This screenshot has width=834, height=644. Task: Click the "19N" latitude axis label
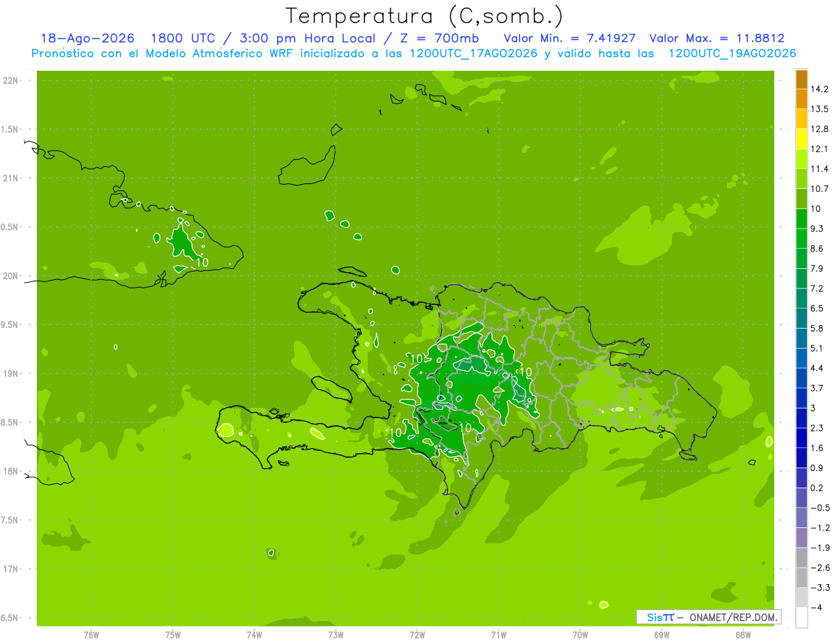click(11, 374)
